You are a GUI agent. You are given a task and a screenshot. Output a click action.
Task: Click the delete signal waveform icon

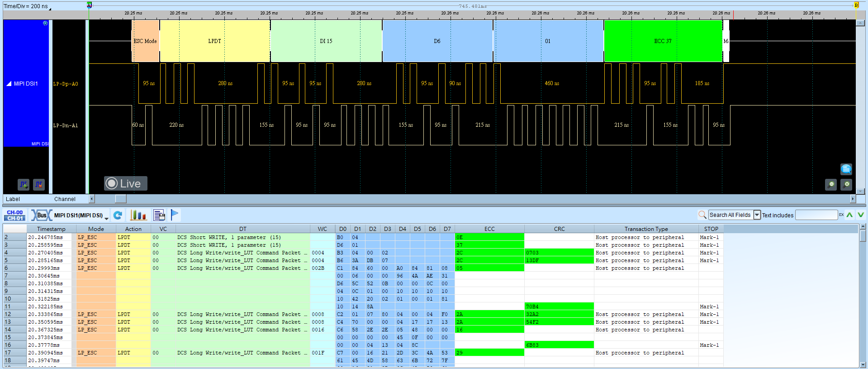(39, 184)
